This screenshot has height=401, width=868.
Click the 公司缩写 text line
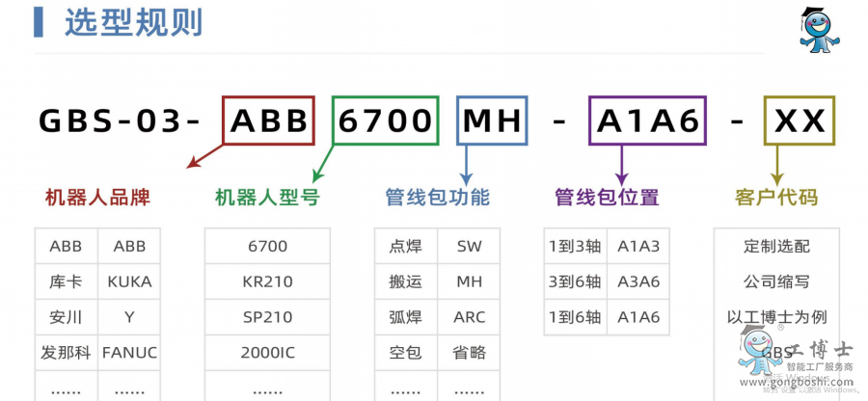click(x=776, y=281)
